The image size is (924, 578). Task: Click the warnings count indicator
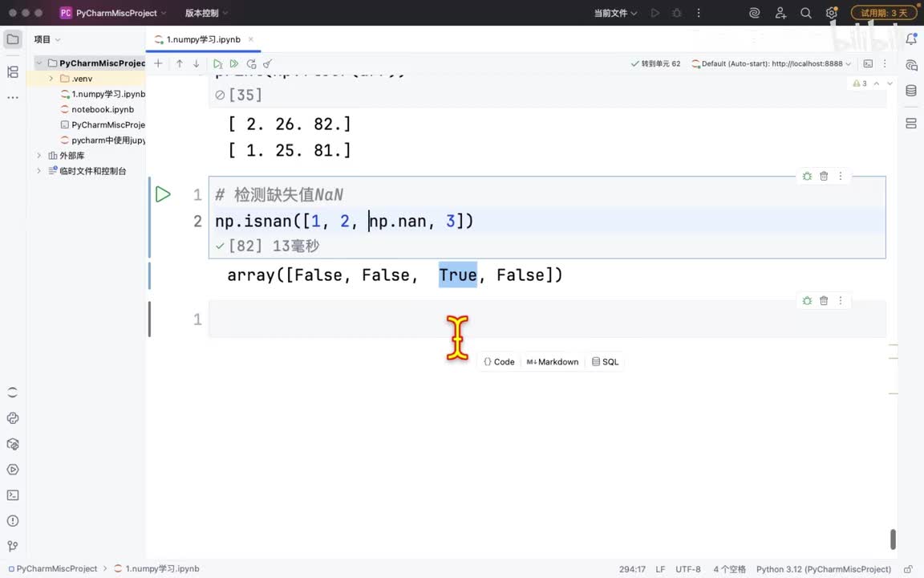click(x=860, y=83)
